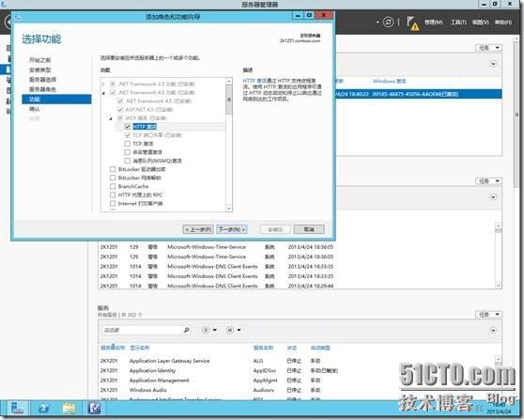The width and height of the screenshot is (524, 420).
Task: Open 任务 dropdown in the servers section
Action: [x=488, y=48]
